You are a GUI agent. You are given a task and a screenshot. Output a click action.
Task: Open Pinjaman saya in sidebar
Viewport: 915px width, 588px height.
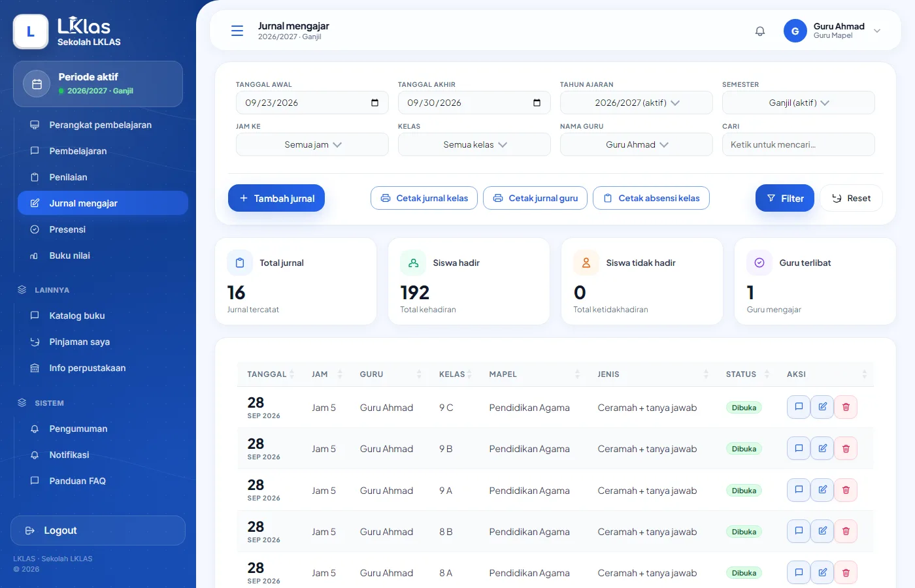[x=103, y=342]
